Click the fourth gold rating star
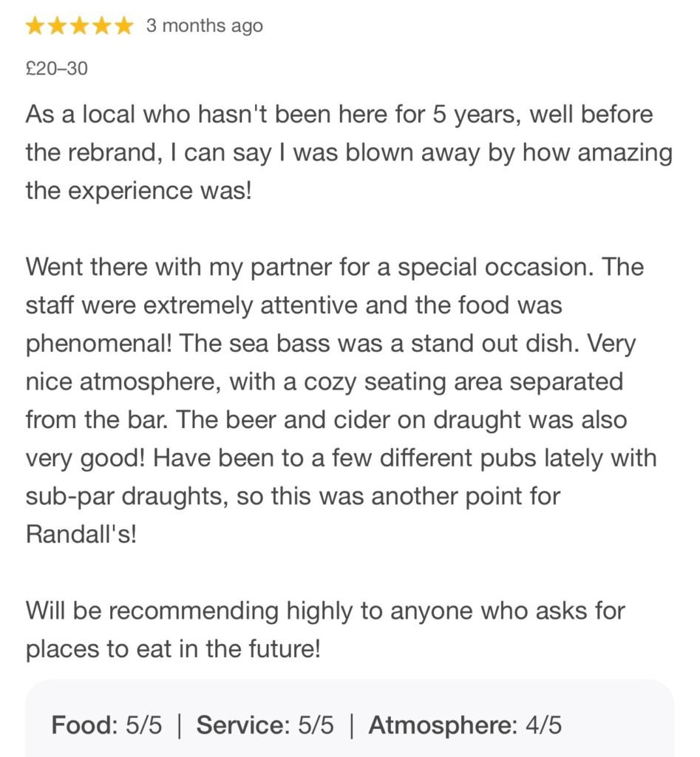700x757 pixels. pyautogui.click(x=102, y=27)
